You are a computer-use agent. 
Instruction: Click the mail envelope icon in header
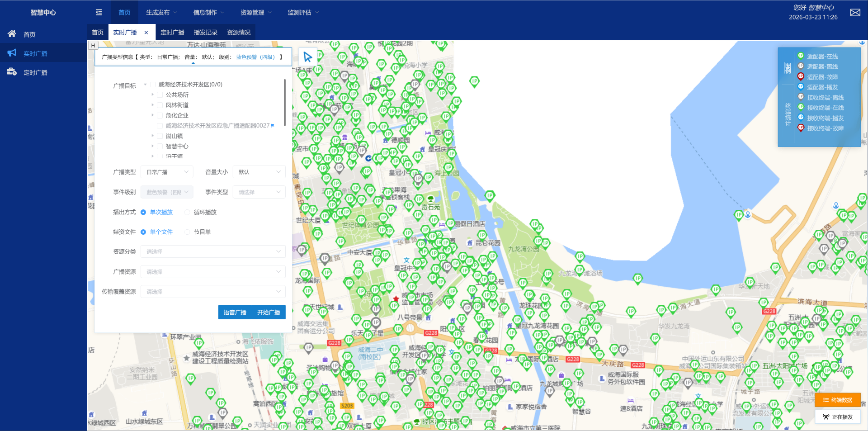tap(855, 13)
